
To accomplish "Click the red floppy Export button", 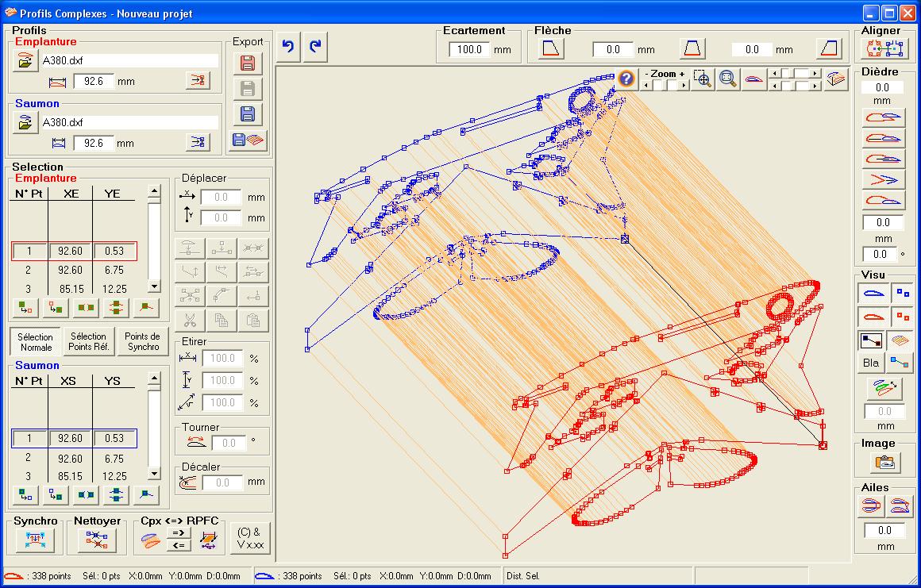I will [x=247, y=63].
